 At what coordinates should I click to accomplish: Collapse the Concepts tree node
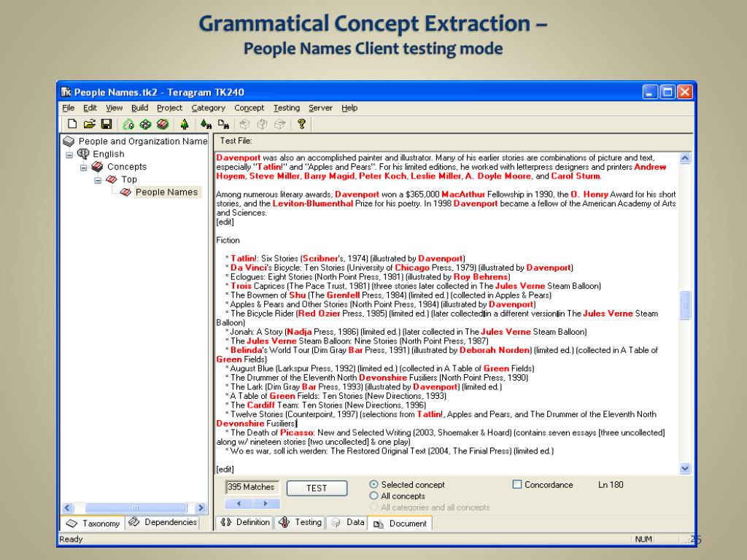pyautogui.click(x=84, y=168)
